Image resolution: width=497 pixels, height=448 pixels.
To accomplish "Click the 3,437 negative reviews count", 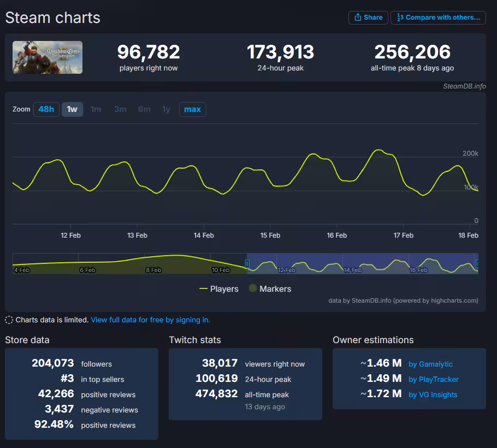I will pyautogui.click(x=60, y=409).
